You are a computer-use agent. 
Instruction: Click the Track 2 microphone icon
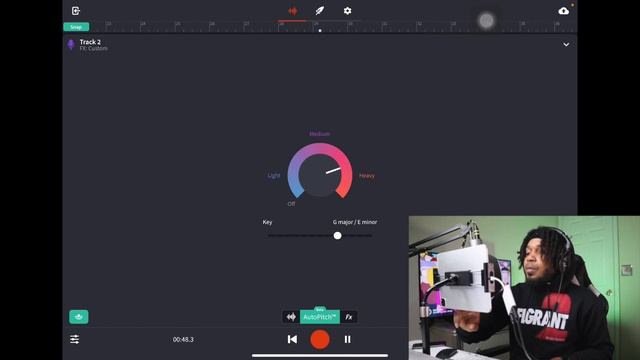[x=71, y=44]
